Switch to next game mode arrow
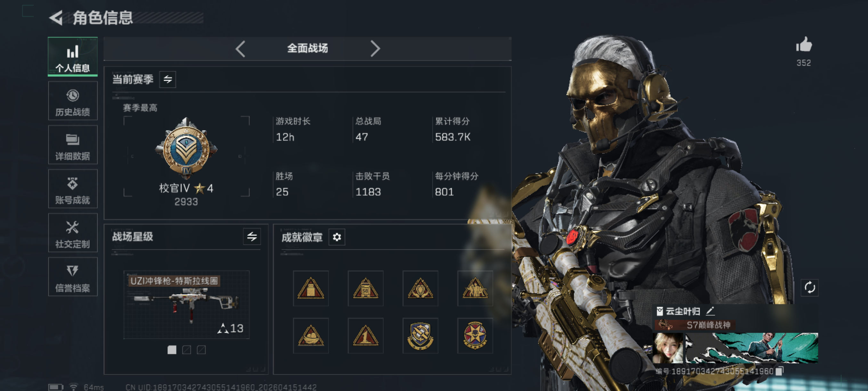This screenshot has height=391, width=868. (x=375, y=49)
